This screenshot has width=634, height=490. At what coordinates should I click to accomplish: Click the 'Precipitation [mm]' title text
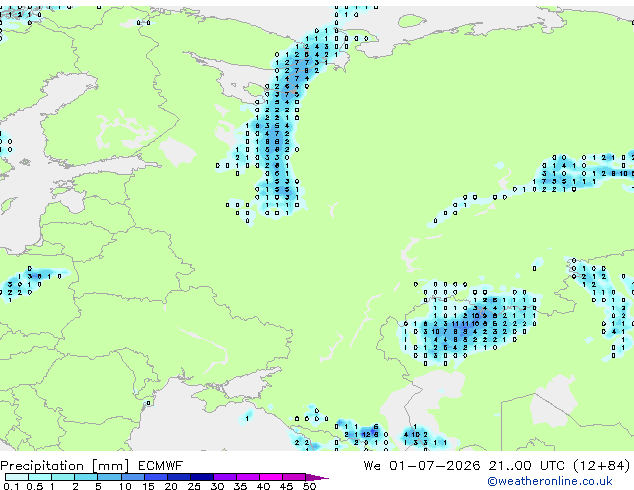[65, 466]
